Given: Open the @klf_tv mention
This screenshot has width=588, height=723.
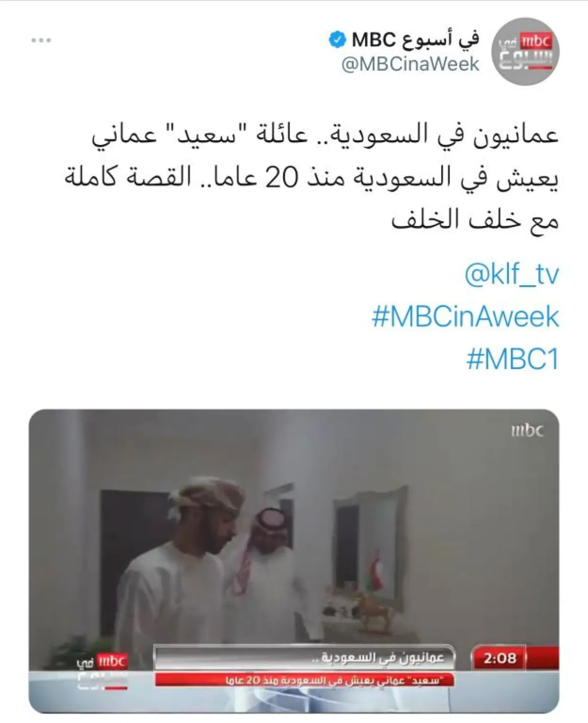Looking at the screenshot, I should (x=511, y=275).
